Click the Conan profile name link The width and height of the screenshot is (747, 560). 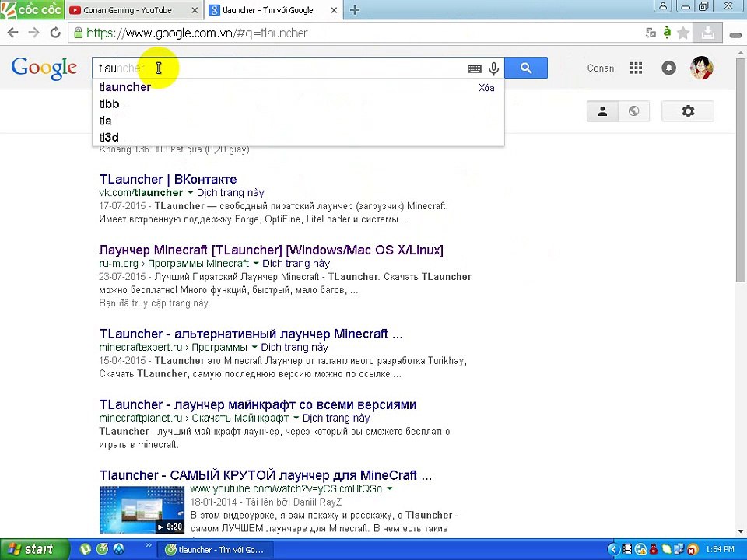[600, 68]
